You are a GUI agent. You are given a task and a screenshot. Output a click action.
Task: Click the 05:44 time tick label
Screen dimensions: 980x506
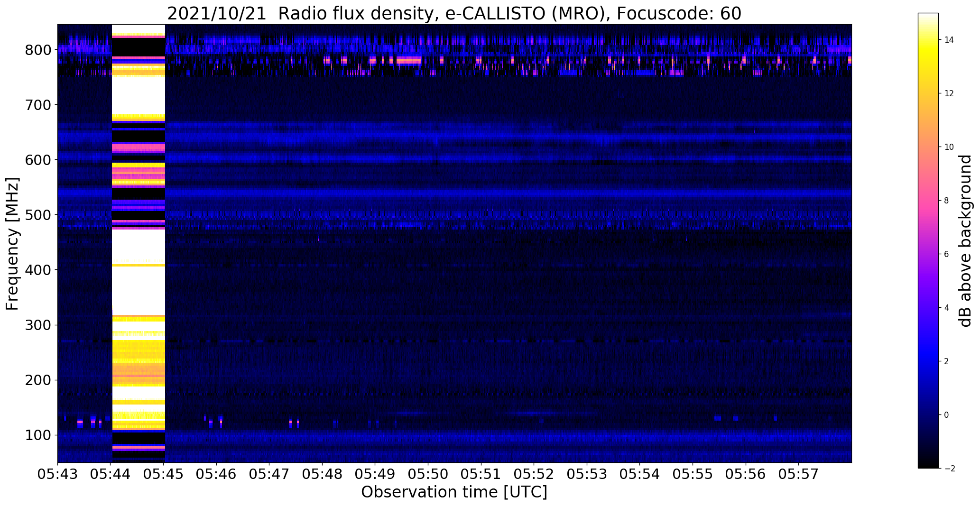tap(111, 475)
